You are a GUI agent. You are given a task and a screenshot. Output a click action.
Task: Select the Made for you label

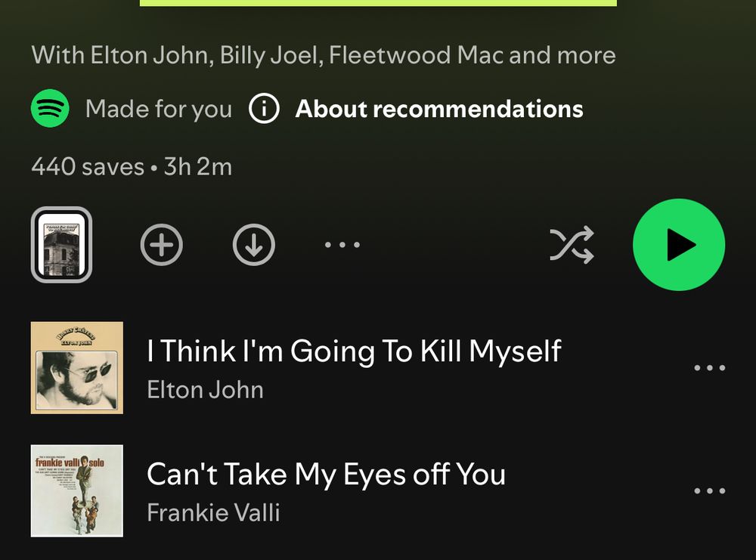coord(160,109)
